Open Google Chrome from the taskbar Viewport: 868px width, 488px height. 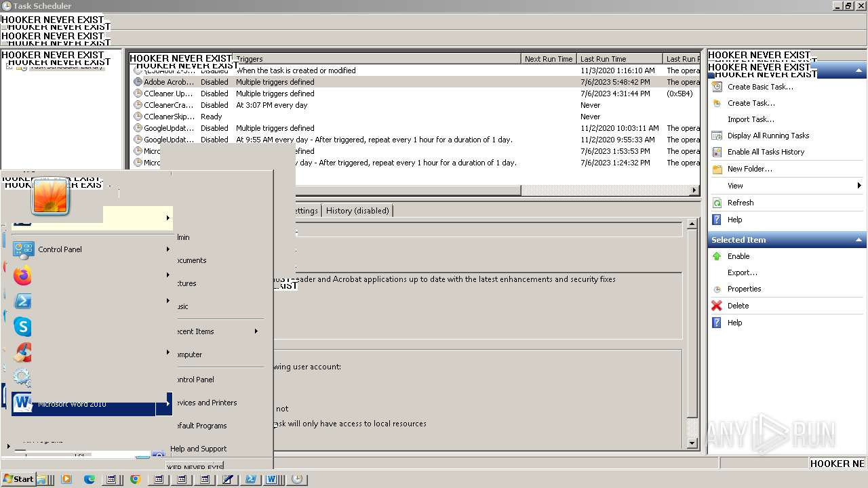pyautogui.click(x=135, y=479)
